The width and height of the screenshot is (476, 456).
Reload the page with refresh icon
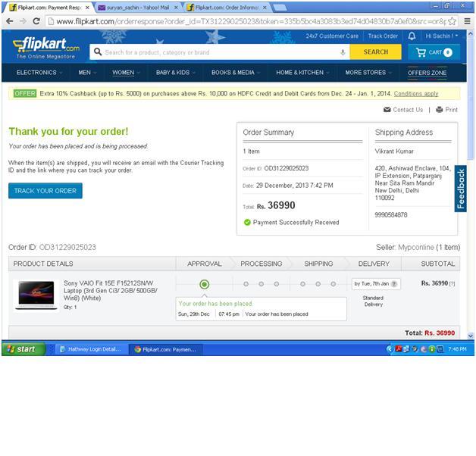pyautogui.click(x=36, y=21)
